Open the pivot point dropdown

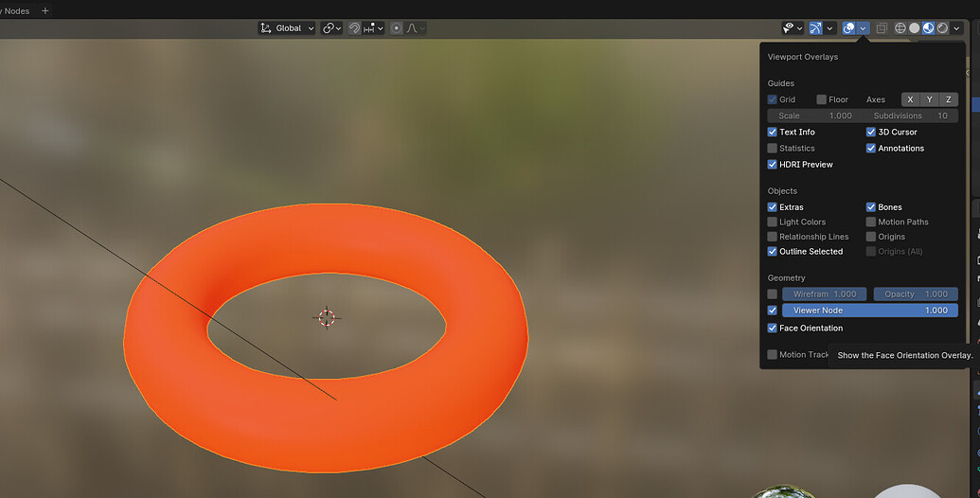tap(331, 28)
